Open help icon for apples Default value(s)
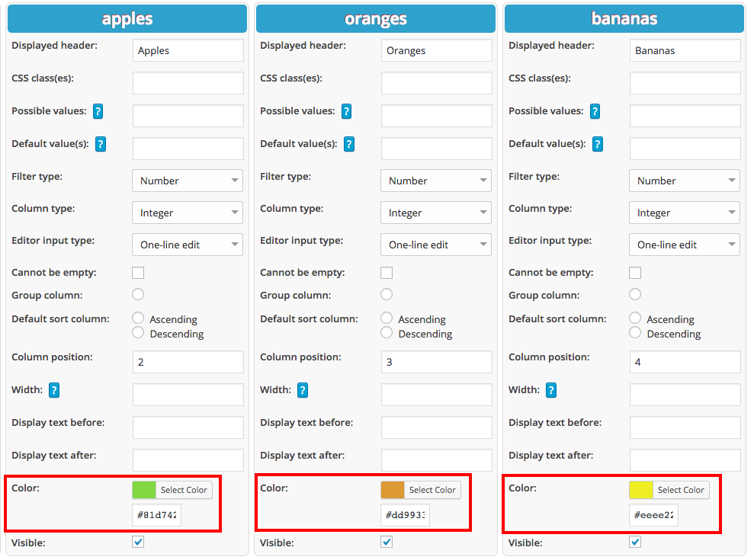The width and height of the screenshot is (754, 560). (x=101, y=144)
